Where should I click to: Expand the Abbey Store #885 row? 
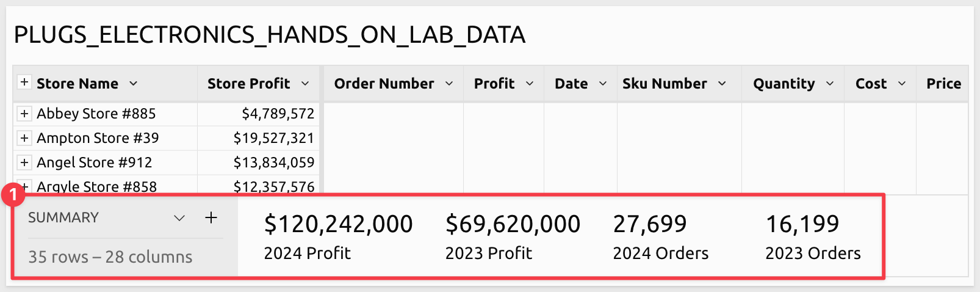coord(24,114)
